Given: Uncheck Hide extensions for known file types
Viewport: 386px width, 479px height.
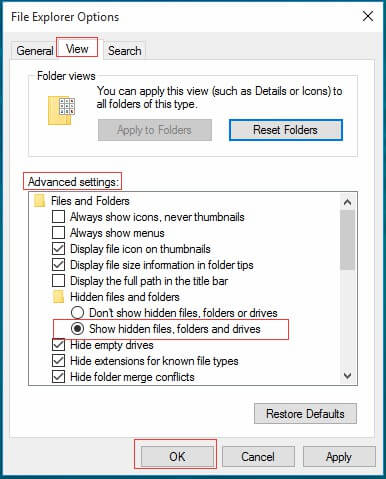Looking at the screenshot, I should coord(58,361).
